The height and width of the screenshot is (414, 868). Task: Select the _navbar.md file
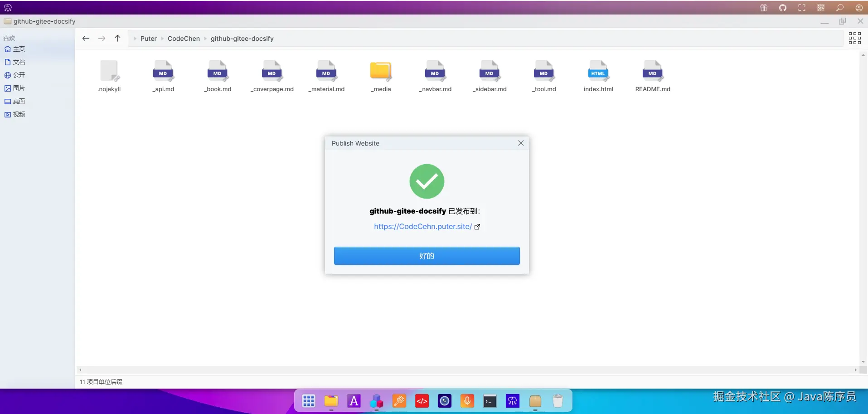pos(435,76)
